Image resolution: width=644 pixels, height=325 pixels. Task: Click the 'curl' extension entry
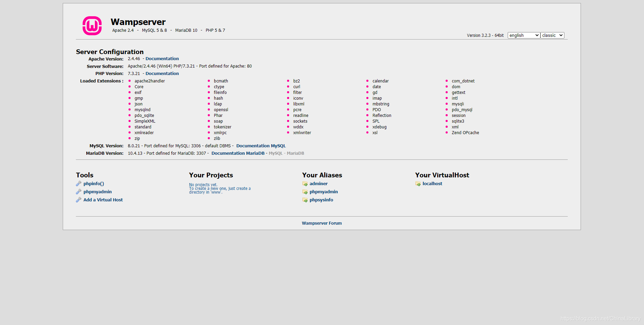[297, 87]
